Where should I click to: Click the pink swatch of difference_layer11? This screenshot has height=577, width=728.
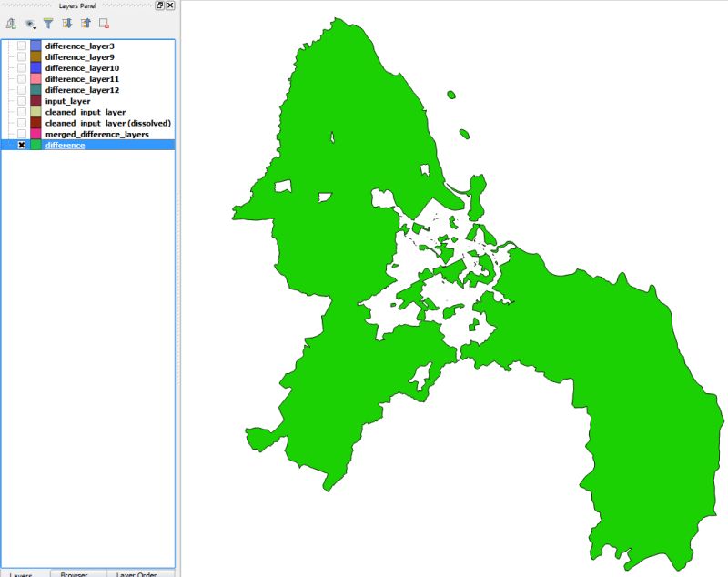[x=34, y=78]
